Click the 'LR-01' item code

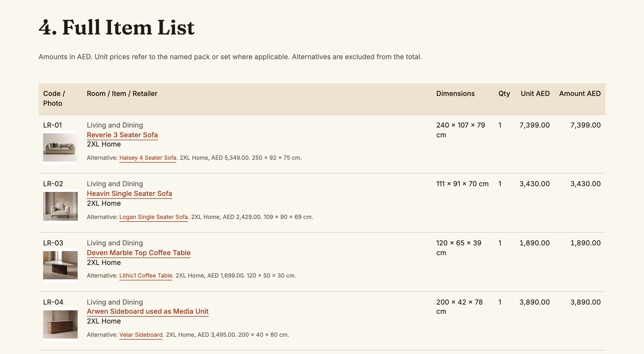coord(53,125)
